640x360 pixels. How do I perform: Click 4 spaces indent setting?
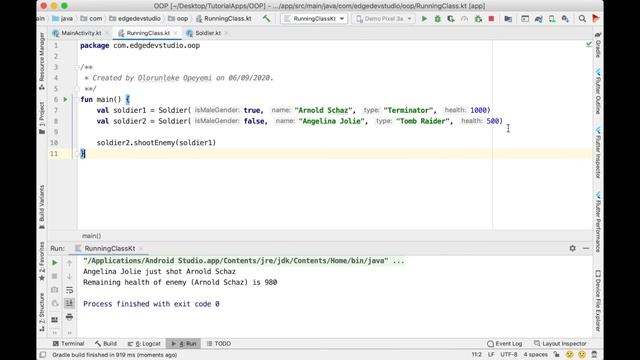point(536,355)
